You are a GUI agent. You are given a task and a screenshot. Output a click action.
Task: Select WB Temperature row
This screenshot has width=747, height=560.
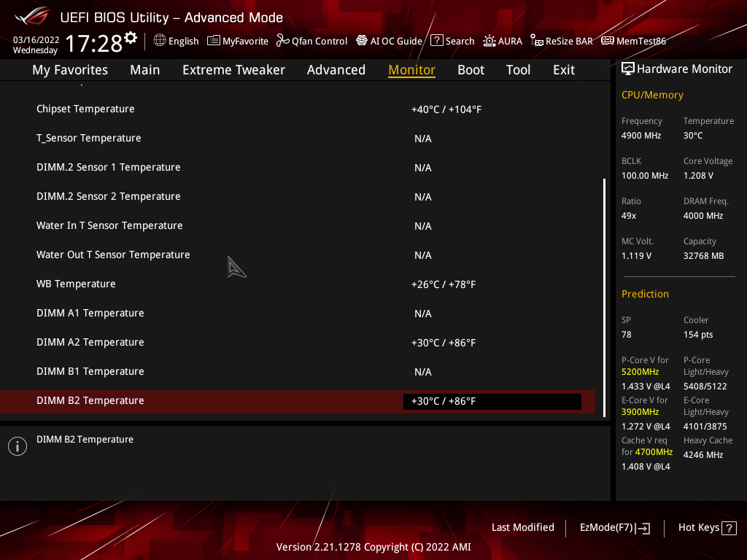pos(298,284)
